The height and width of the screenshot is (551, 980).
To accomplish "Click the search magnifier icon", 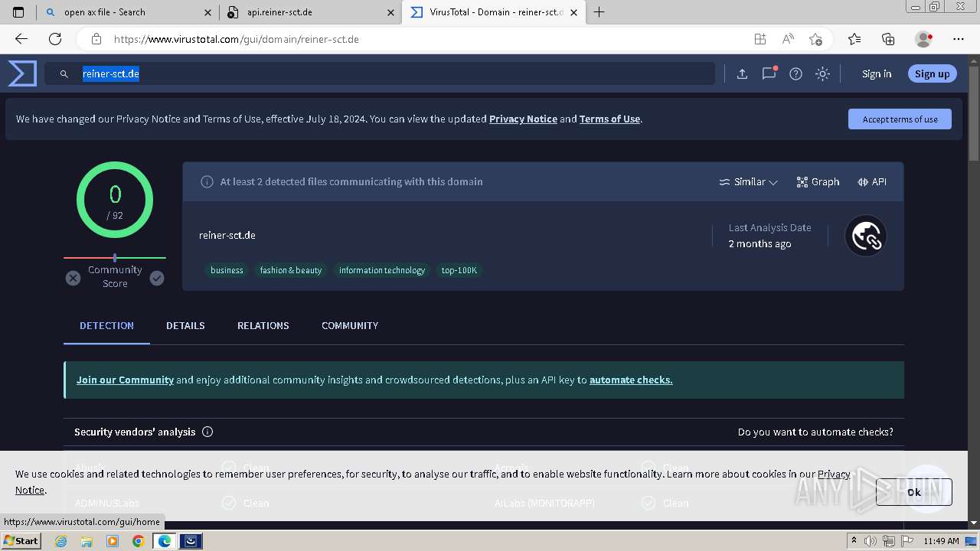I will coord(64,74).
